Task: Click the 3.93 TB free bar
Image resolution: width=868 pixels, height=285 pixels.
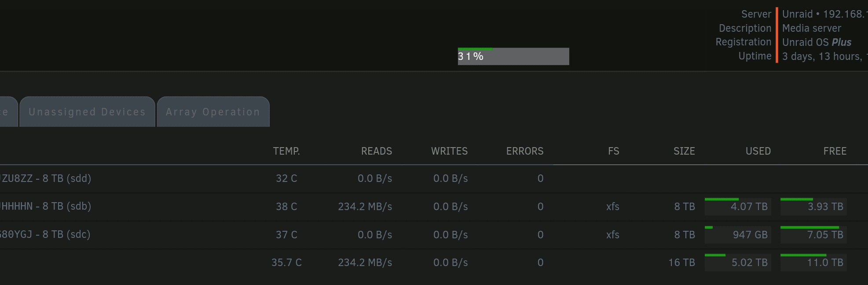Action: [813, 206]
